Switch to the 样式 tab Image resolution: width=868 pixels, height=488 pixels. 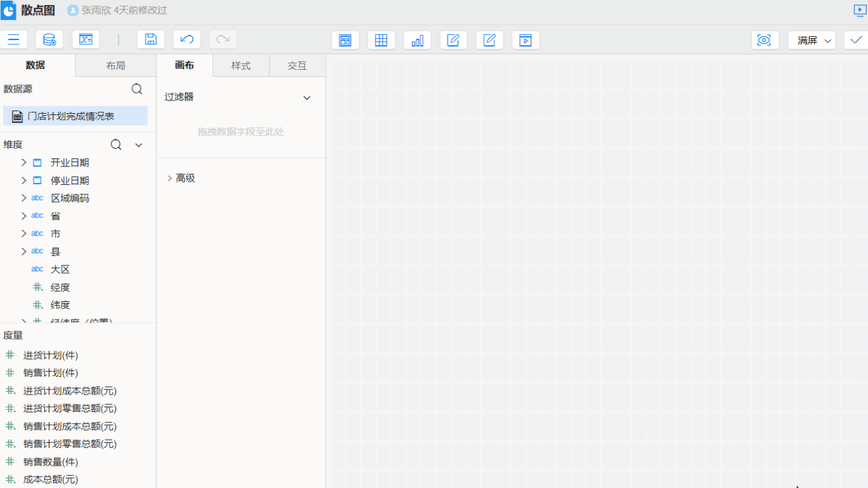(241, 65)
